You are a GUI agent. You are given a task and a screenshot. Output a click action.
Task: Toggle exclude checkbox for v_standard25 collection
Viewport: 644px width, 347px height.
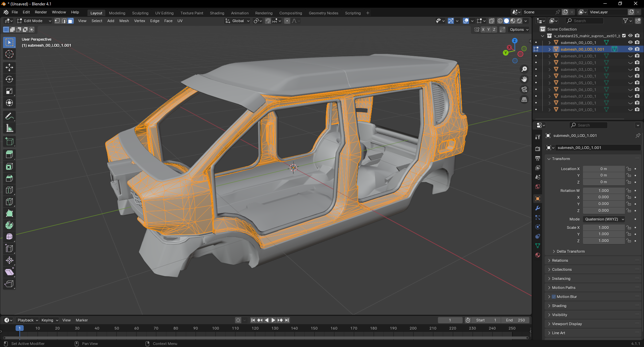[624, 36]
